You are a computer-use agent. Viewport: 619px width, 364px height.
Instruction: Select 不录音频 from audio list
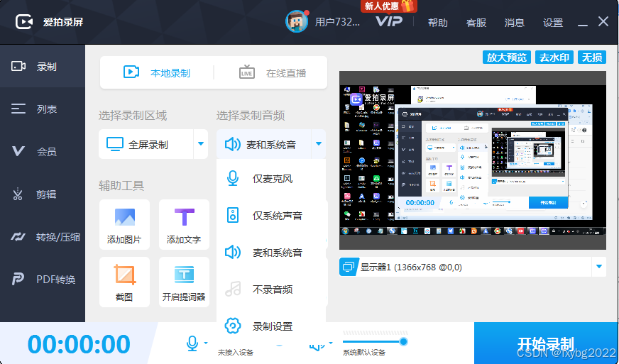pos(271,289)
